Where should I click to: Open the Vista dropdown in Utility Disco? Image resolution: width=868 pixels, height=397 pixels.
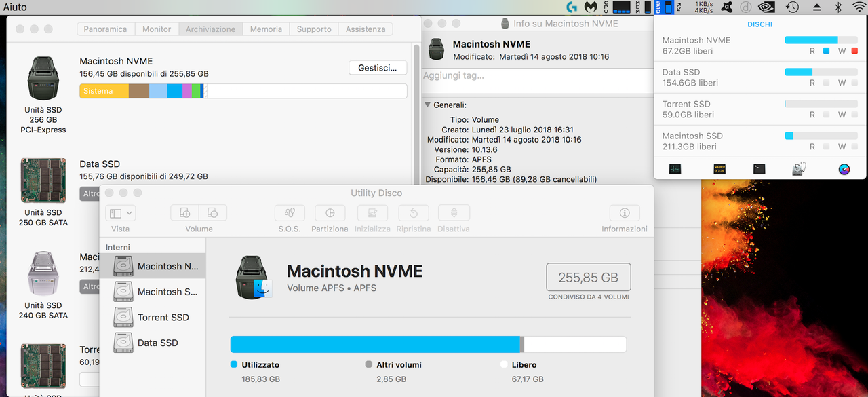coord(121,212)
